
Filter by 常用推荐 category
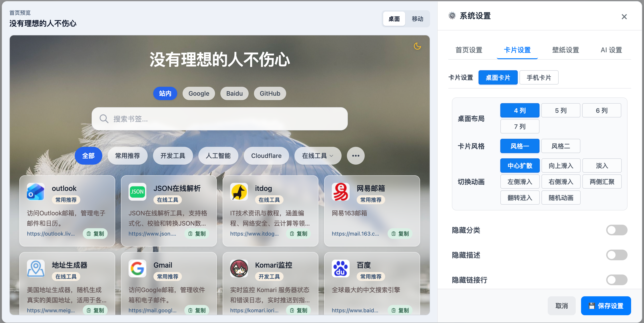(x=127, y=156)
